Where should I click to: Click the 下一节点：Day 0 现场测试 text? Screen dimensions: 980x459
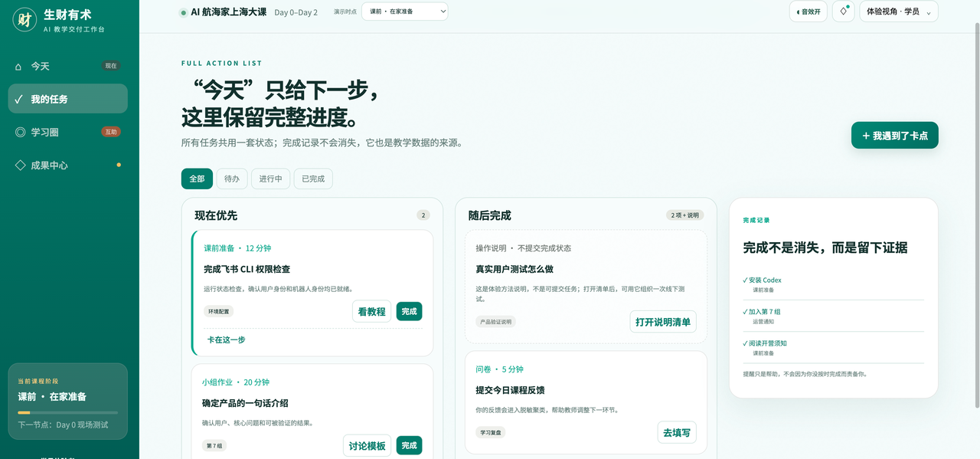[x=63, y=425]
